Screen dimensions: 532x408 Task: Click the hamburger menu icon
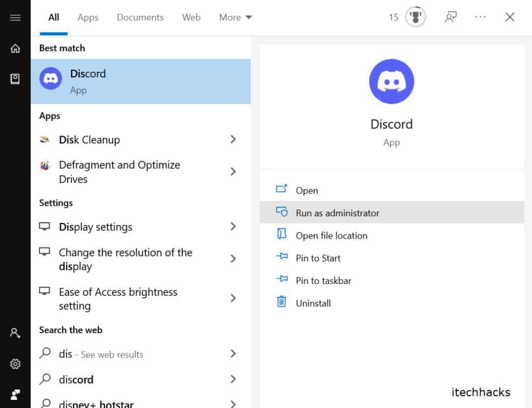click(x=15, y=18)
